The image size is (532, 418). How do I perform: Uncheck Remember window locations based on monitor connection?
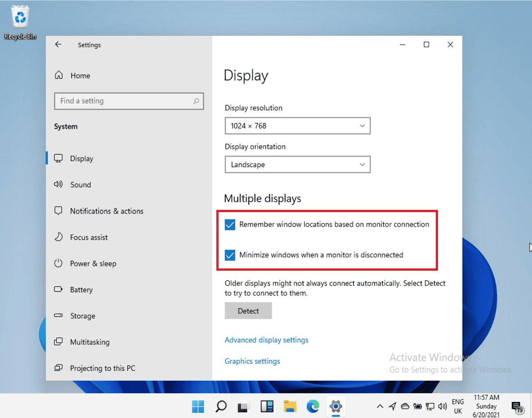(230, 225)
